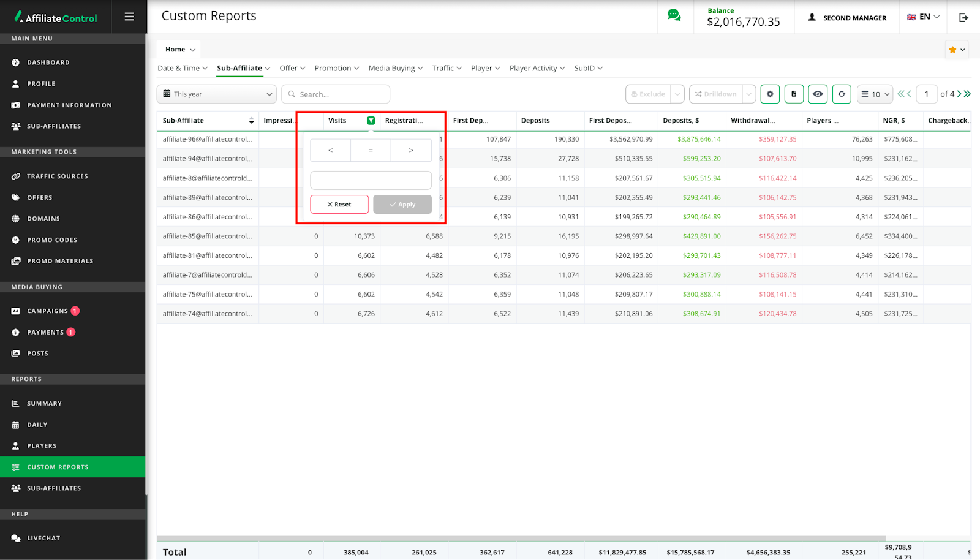Image resolution: width=980 pixels, height=560 pixels.
Task: Open the live chat bubble icon in header
Action: pyautogui.click(x=674, y=16)
